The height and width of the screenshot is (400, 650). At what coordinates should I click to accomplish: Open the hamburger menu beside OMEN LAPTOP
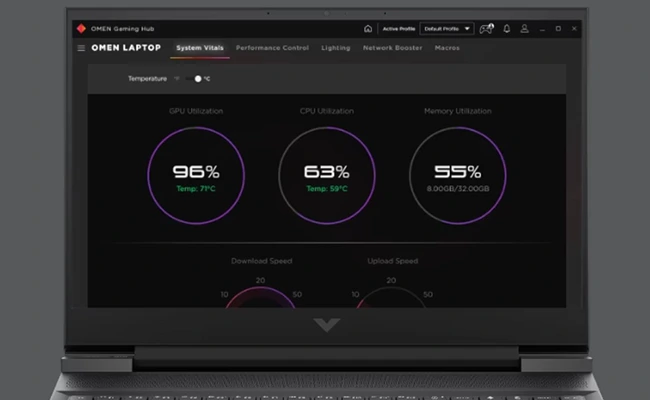click(81, 48)
